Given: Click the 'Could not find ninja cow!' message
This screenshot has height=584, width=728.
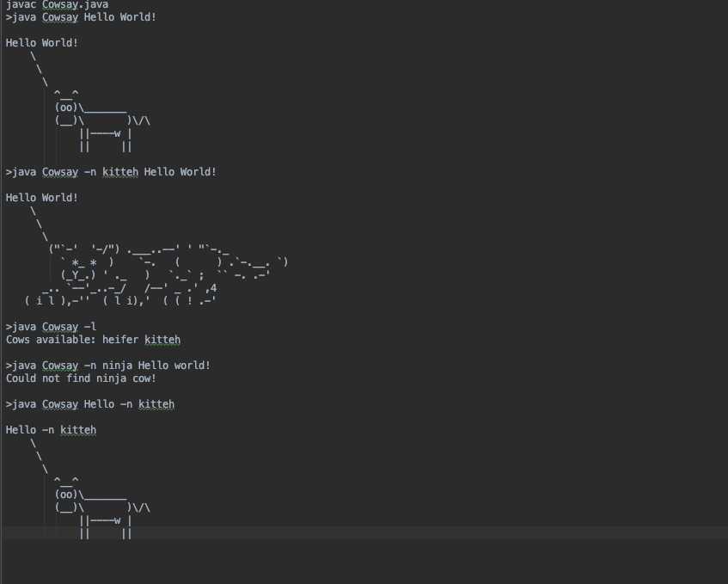Looking at the screenshot, I should tap(82, 378).
